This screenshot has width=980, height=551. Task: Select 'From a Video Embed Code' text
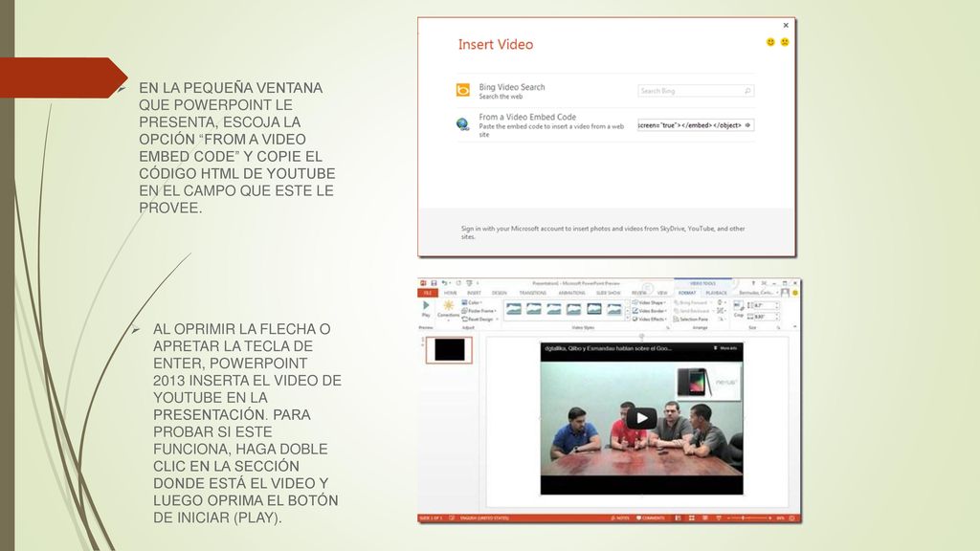click(527, 117)
